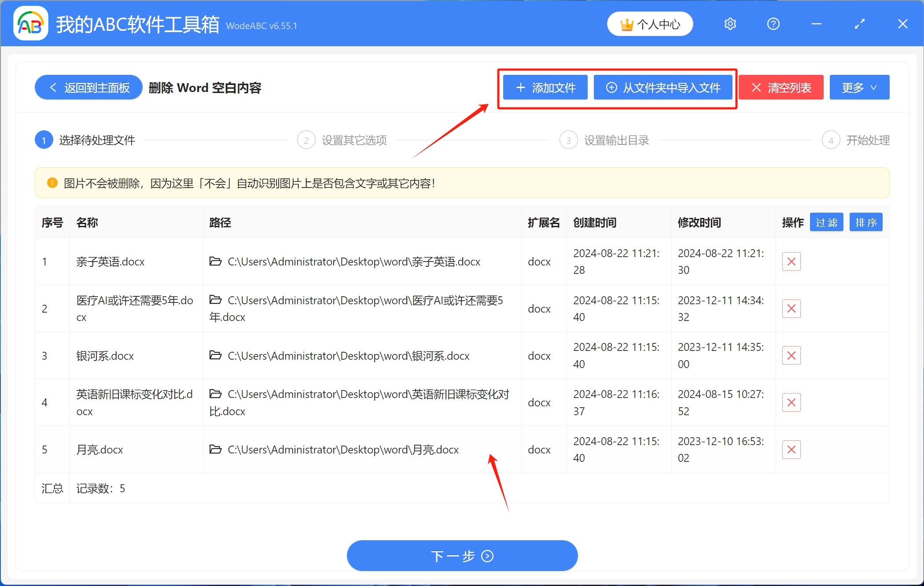Open the 过滤 filter option

click(826, 222)
